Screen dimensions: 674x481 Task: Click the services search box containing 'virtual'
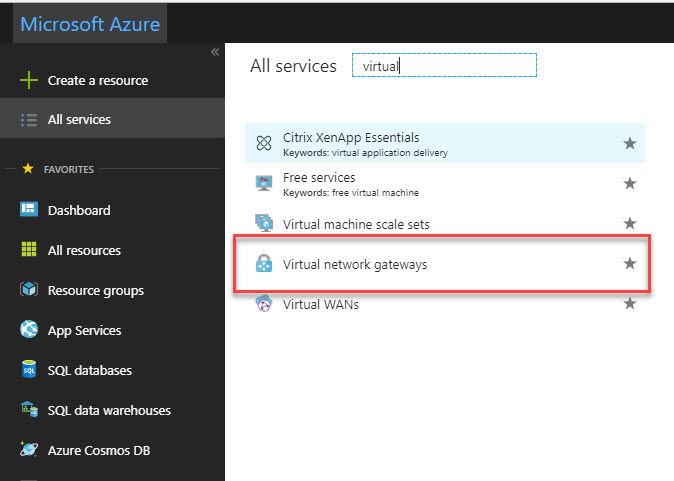click(444, 66)
